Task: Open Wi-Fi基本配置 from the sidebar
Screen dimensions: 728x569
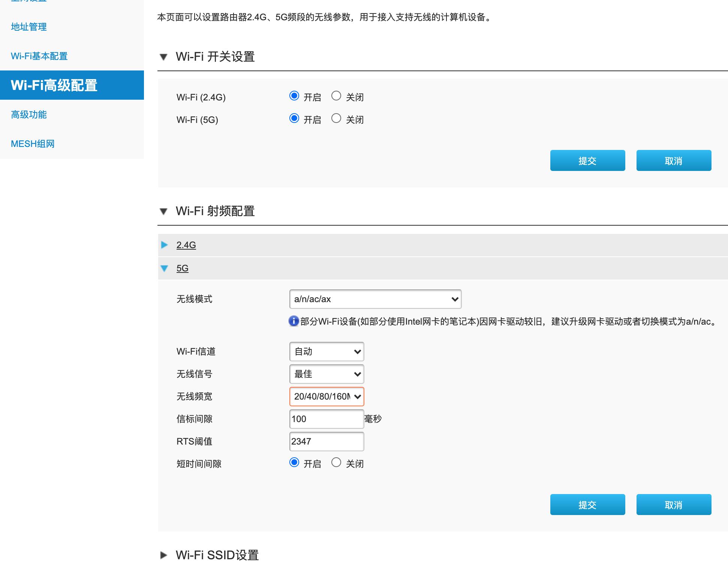Action: 39,56
